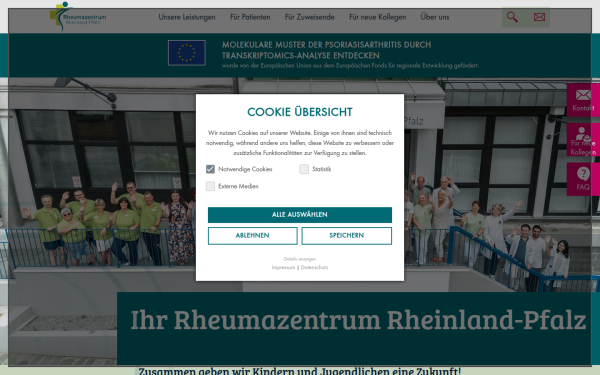Enable the Externe Medien checkbox
Screen dimensions: 600x375
point(210,186)
